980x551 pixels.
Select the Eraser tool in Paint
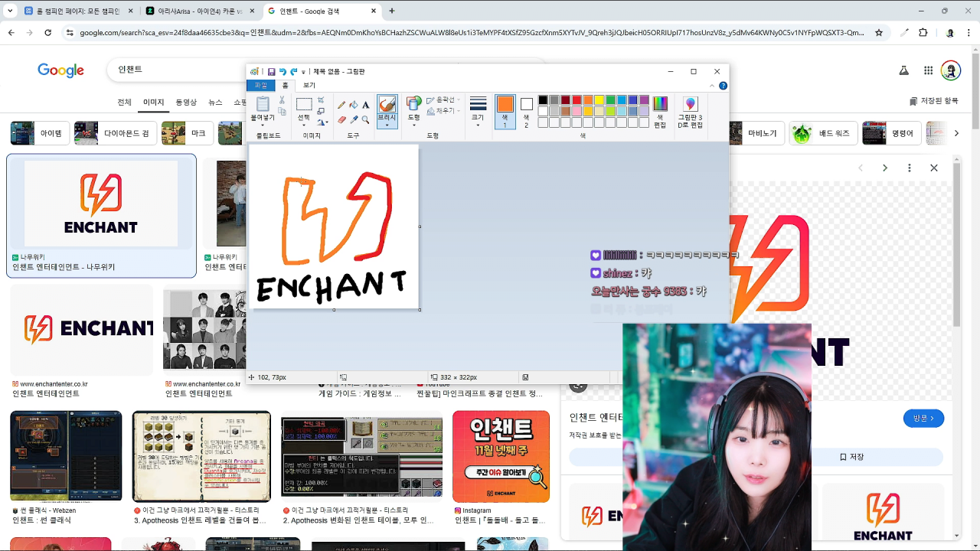click(x=341, y=119)
